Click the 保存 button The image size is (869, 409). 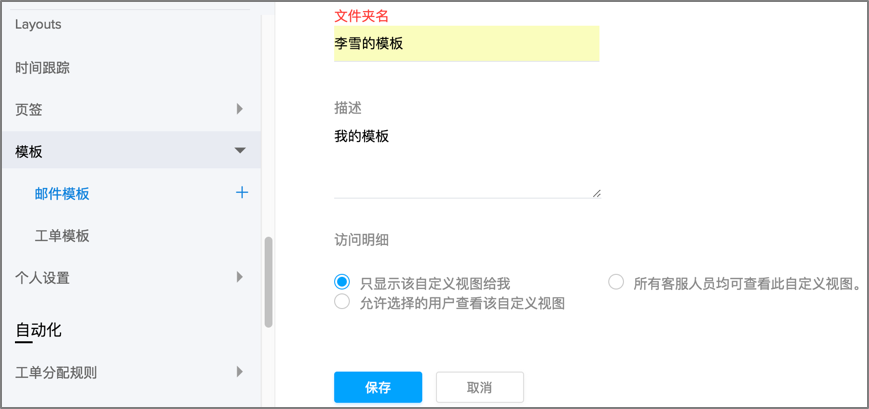click(x=378, y=387)
